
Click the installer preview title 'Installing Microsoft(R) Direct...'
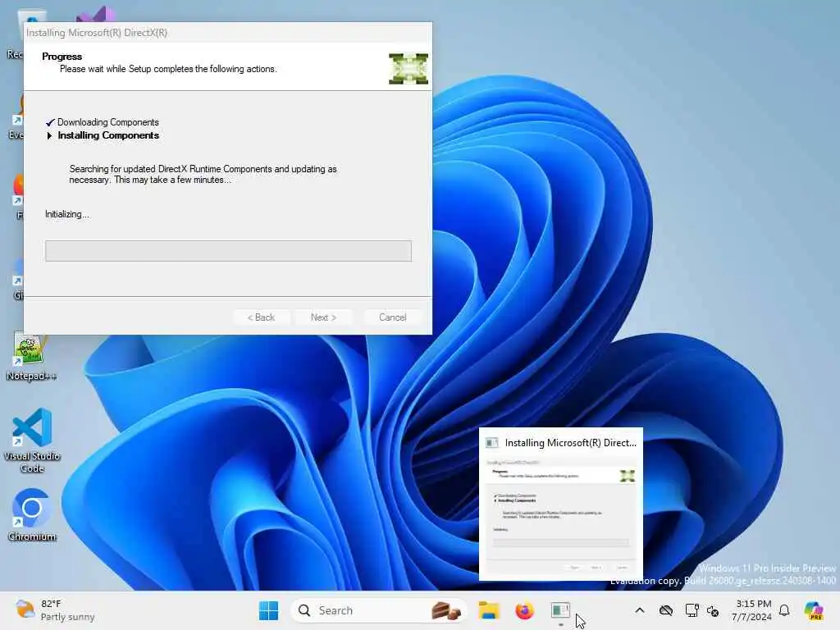tap(571, 443)
